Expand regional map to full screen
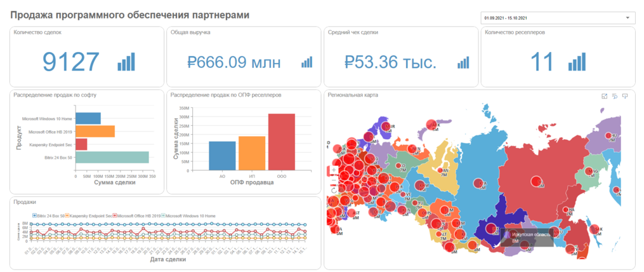The height and width of the screenshot is (272, 644). 604,96
